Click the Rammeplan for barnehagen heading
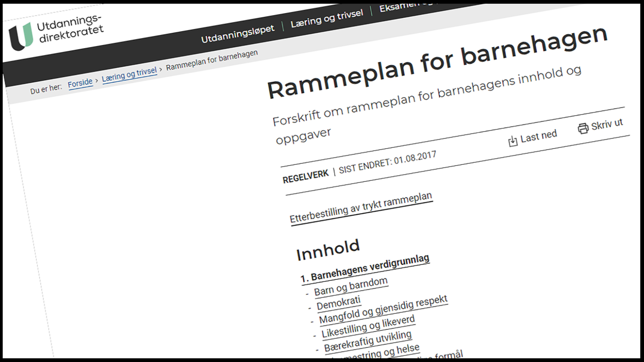Screen dimensions: 644x362 click(x=437, y=62)
